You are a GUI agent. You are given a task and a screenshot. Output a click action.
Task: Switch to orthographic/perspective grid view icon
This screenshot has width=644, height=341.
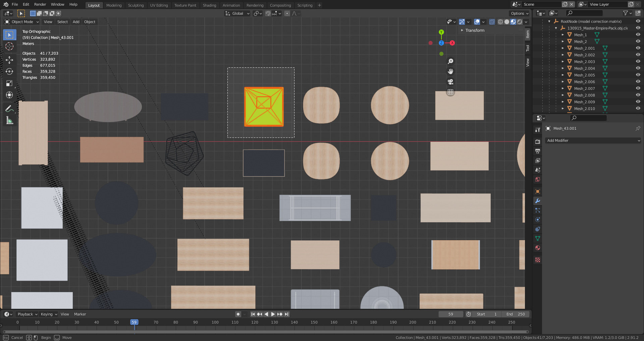[x=450, y=92]
